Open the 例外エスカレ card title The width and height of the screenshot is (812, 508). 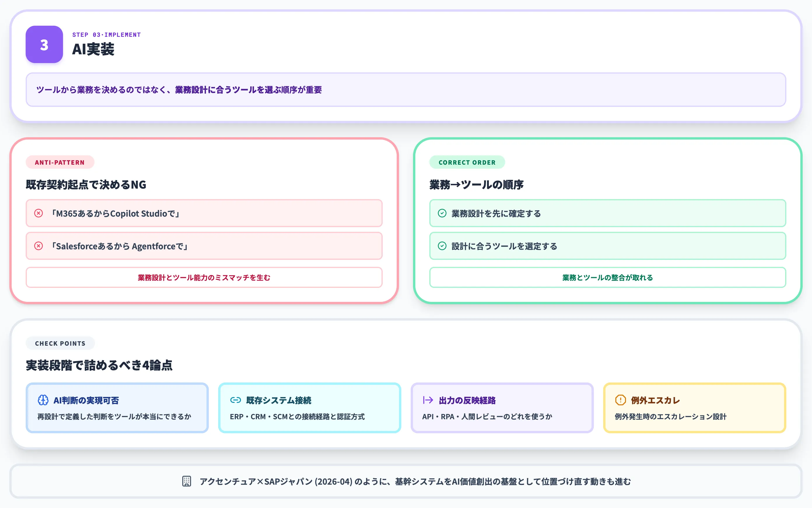pyautogui.click(x=655, y=401)
